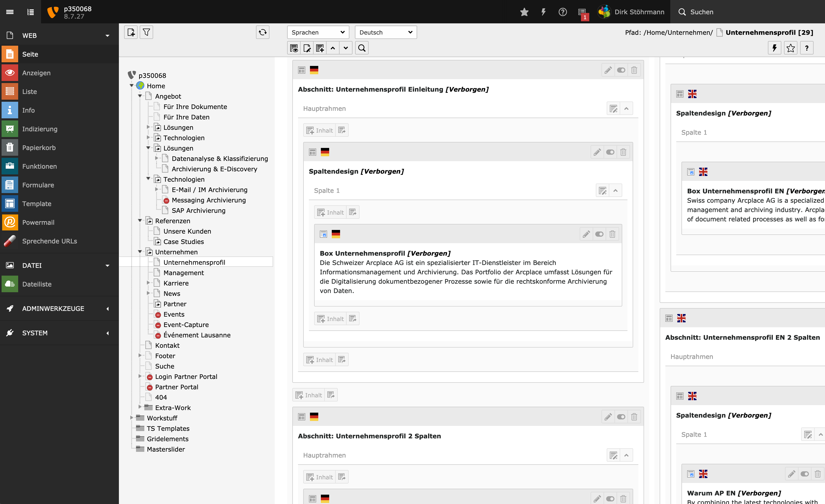
Task: Open the Deutsch language dropdown
Action: 386,32
